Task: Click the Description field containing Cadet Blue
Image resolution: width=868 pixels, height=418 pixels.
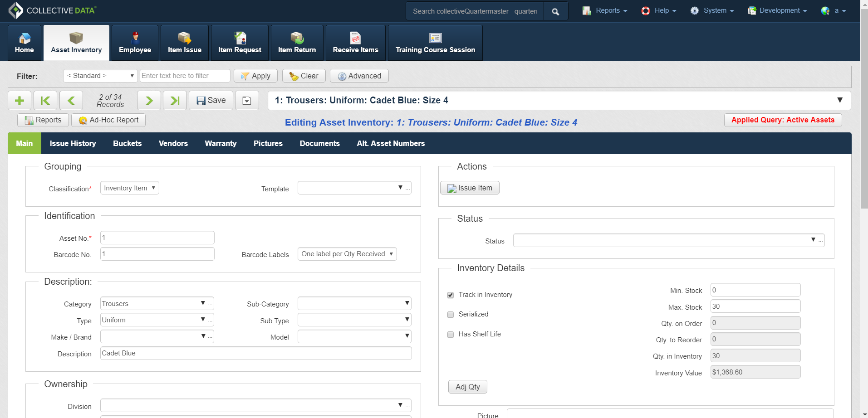Action: (256, 353)
